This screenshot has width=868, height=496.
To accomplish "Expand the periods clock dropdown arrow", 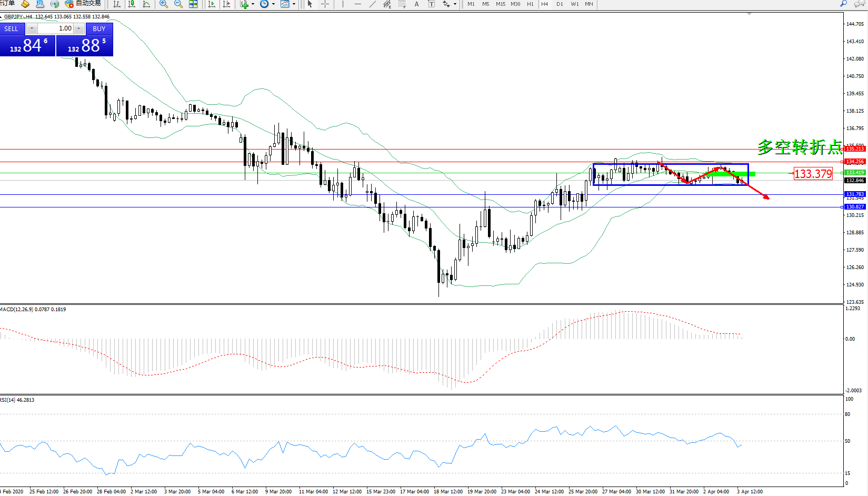I will [273, 4].
